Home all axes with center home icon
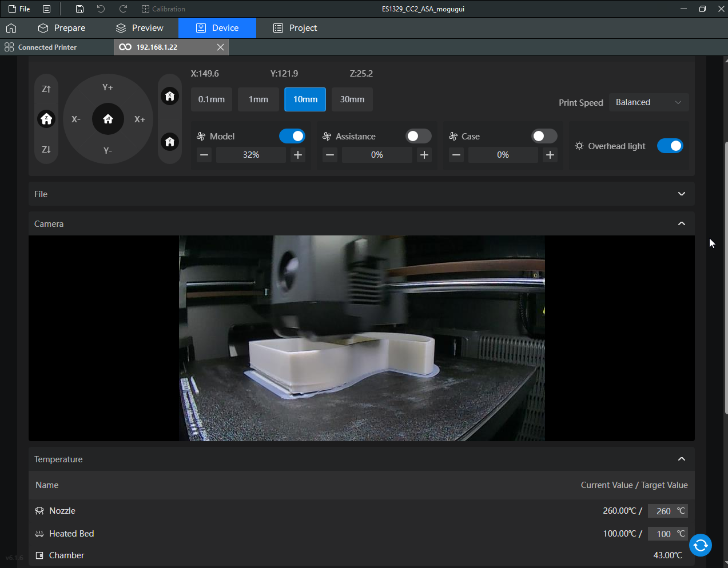 click(108, 119)
